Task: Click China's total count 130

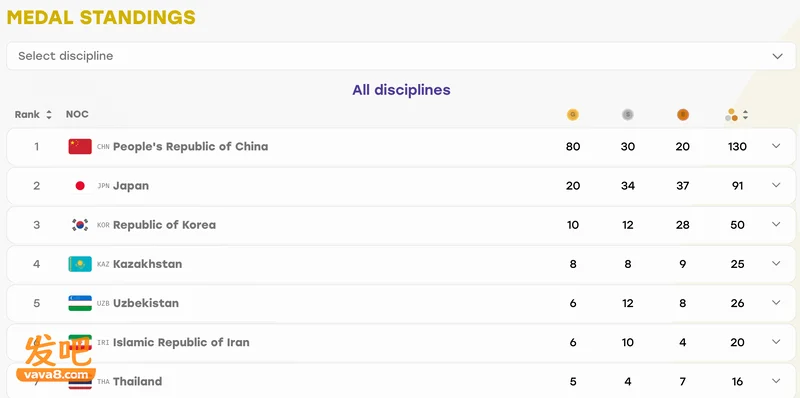Action: pos(737,146)
